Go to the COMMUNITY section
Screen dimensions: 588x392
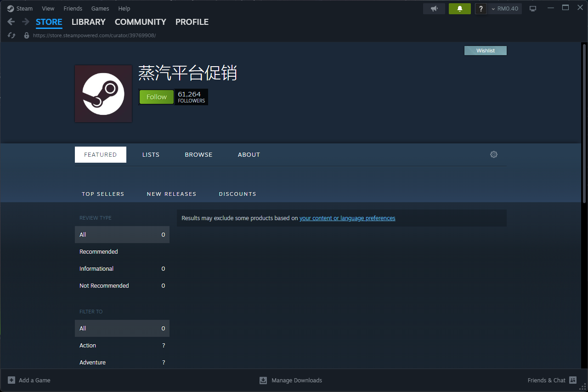click(x=141, y=22)
